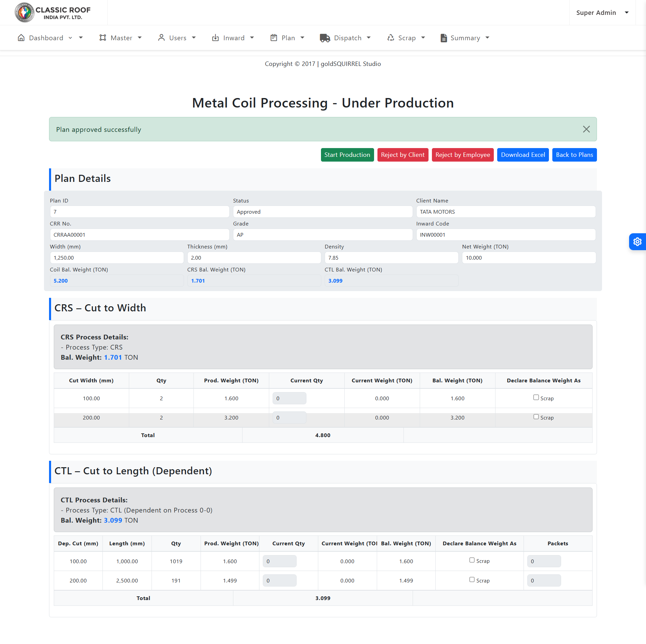Enable Scrap for CTL length 1,000.00 row

point(472,560)
